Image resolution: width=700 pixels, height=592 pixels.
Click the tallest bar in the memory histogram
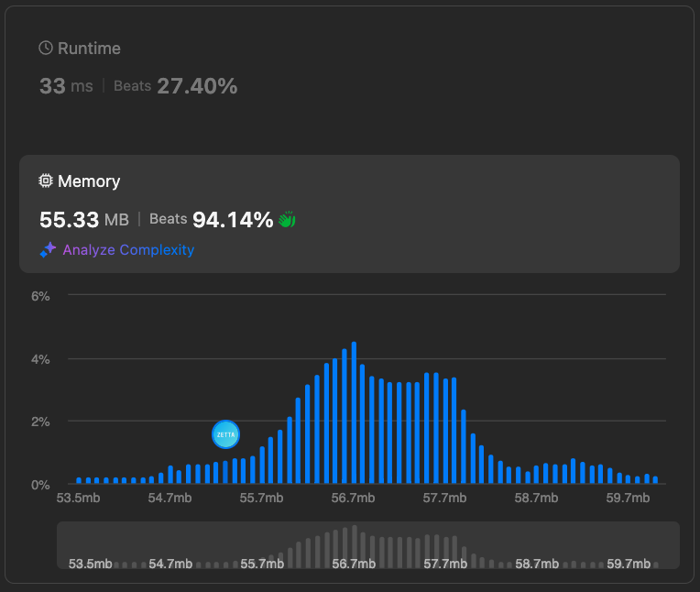coord(354,412)
